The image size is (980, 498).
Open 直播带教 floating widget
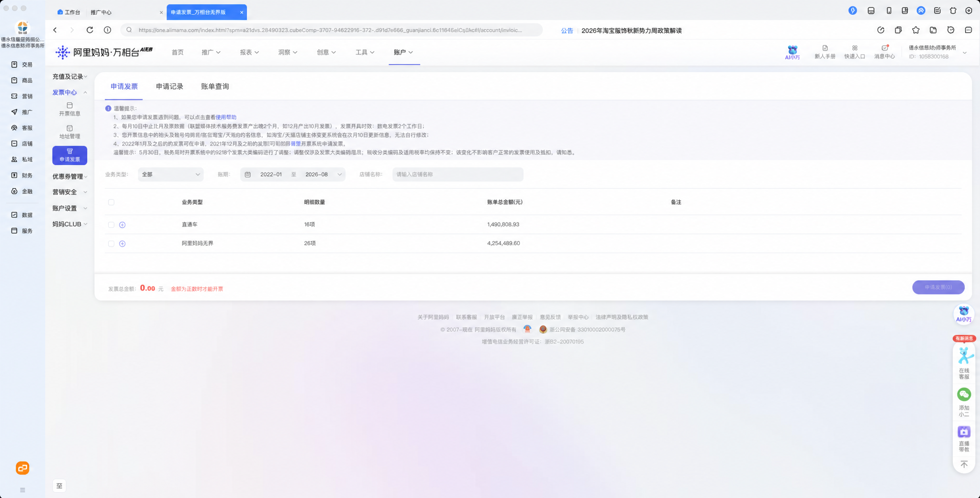click(964, 439)
